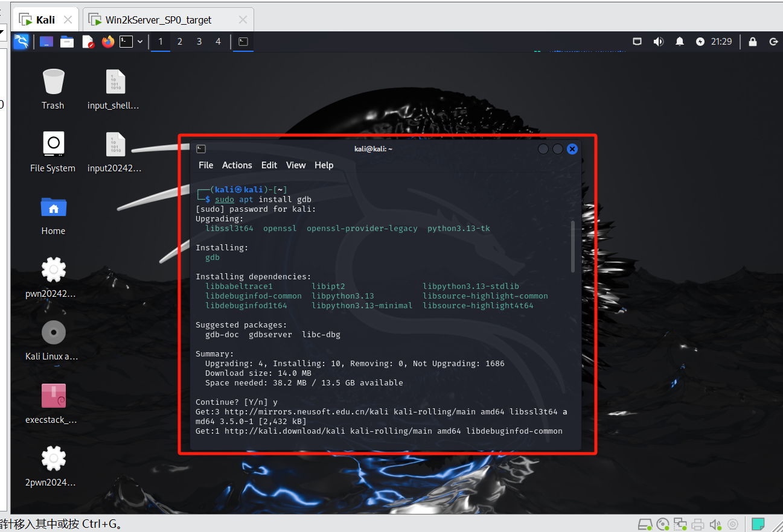Close the Kali VM tab
Screen dimensions: 783x532
tap(68, 20)
